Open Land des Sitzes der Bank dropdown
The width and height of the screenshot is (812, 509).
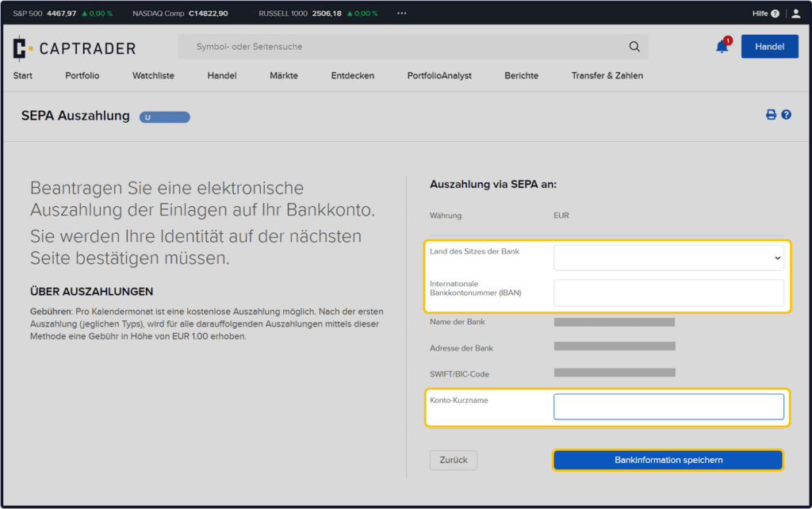tap(668, 258)
